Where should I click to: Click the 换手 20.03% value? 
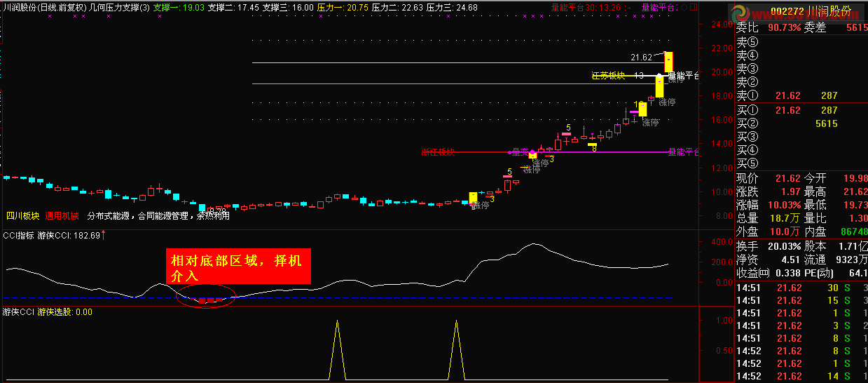coord(784,246)
